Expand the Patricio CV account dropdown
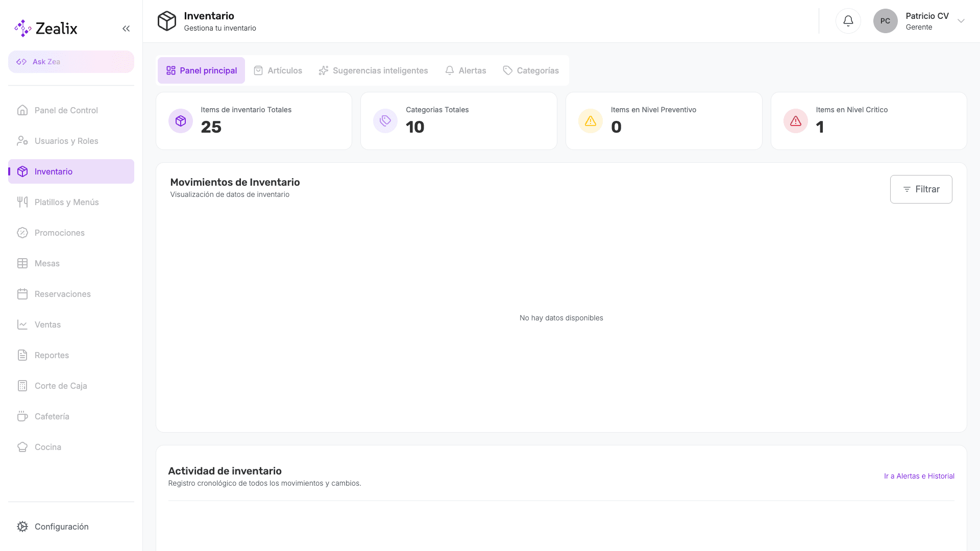980x551 pixels. [x=961, y=21]
